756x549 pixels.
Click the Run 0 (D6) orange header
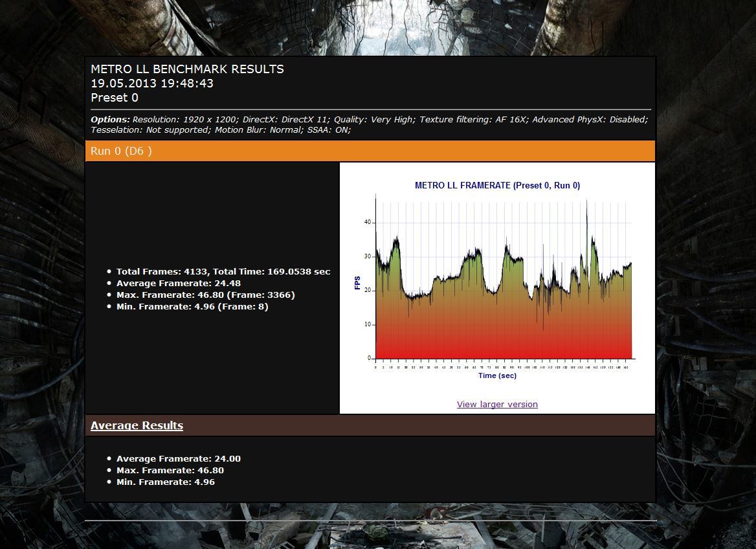370,151
